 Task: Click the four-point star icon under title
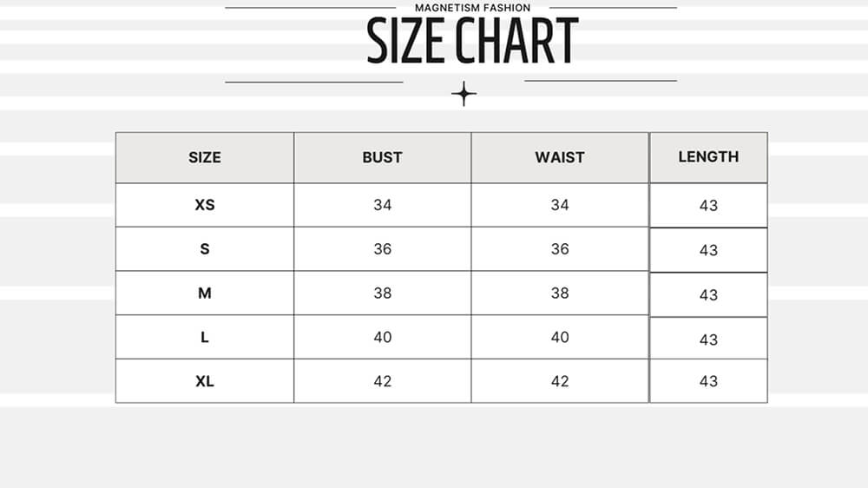[x=464, y=94]
